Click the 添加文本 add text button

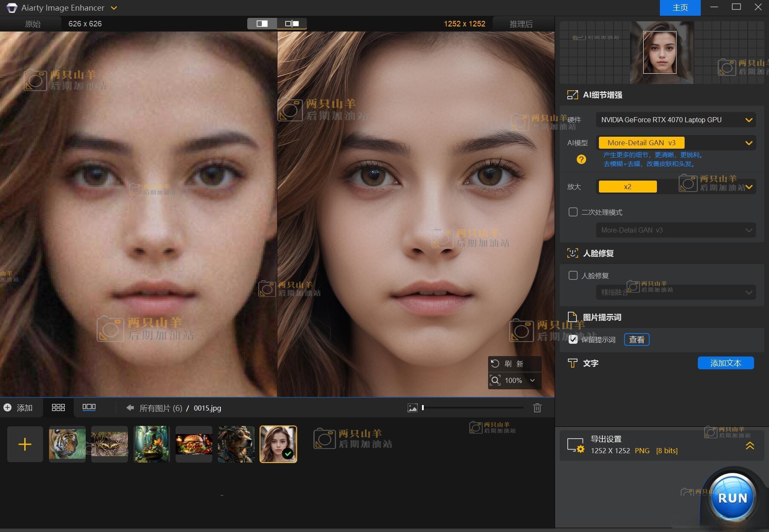pyautogui.click(x=726, y=363)
